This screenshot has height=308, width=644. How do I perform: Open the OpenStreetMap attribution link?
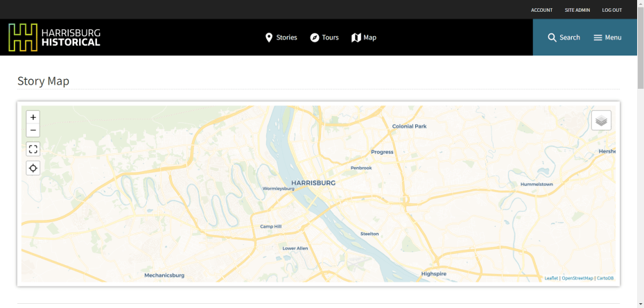coord(577,278)
